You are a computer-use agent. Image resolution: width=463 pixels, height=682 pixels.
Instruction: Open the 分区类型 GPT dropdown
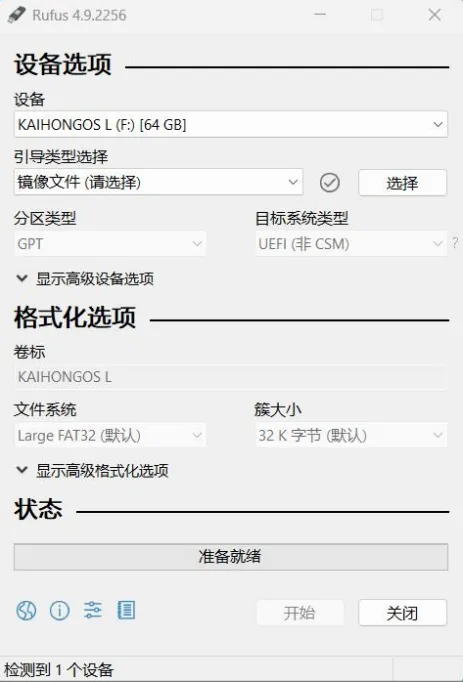click(110, 244)
